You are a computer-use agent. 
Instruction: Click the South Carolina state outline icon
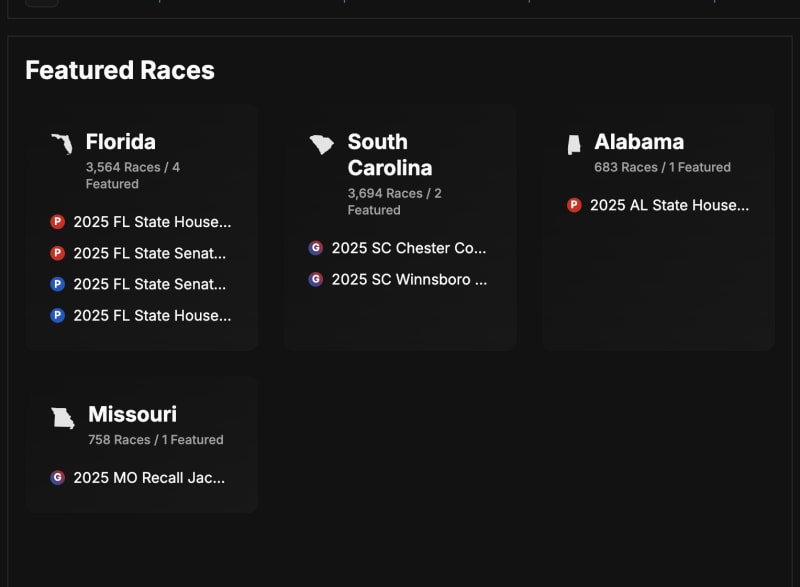click(x=321, y=144)
